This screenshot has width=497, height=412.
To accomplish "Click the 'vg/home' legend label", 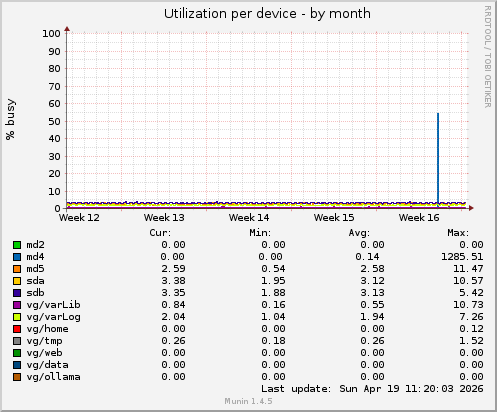I will coord(47,329).
